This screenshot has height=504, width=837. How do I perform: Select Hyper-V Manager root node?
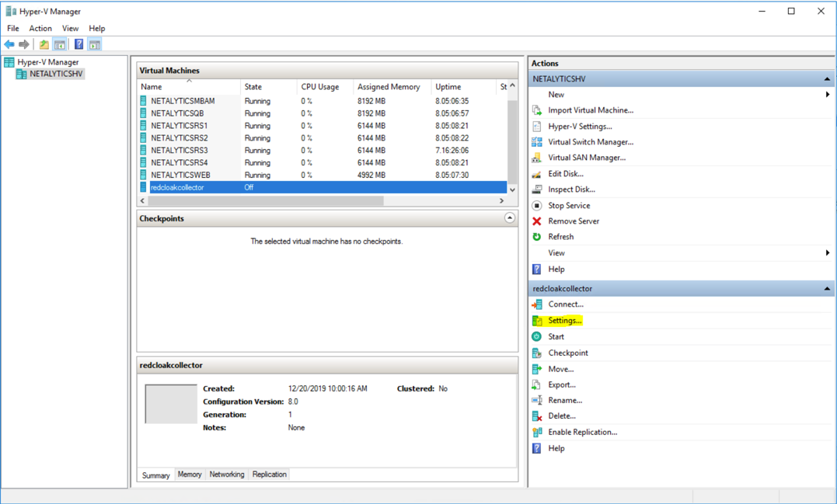[48, 62]
